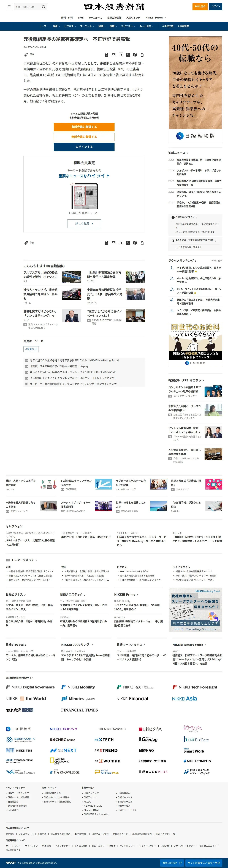
Task: Expand the マーケット navigation dropdown
Action: click(87, 26)
